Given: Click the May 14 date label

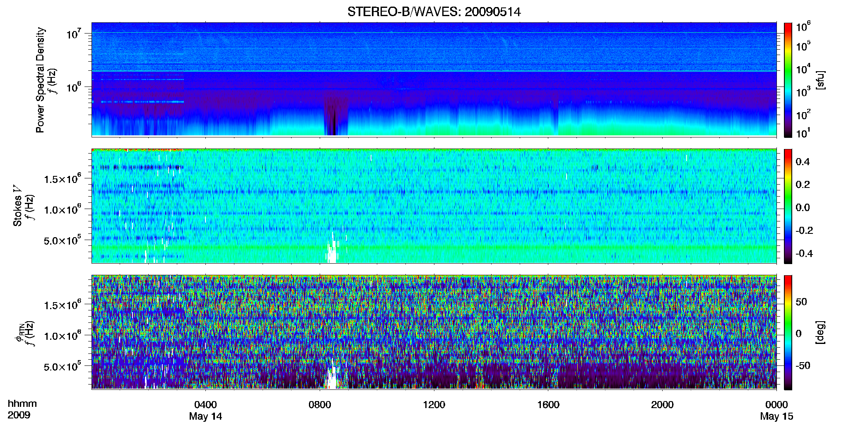Looking at the screenshot, I should [x=205, y=416].
